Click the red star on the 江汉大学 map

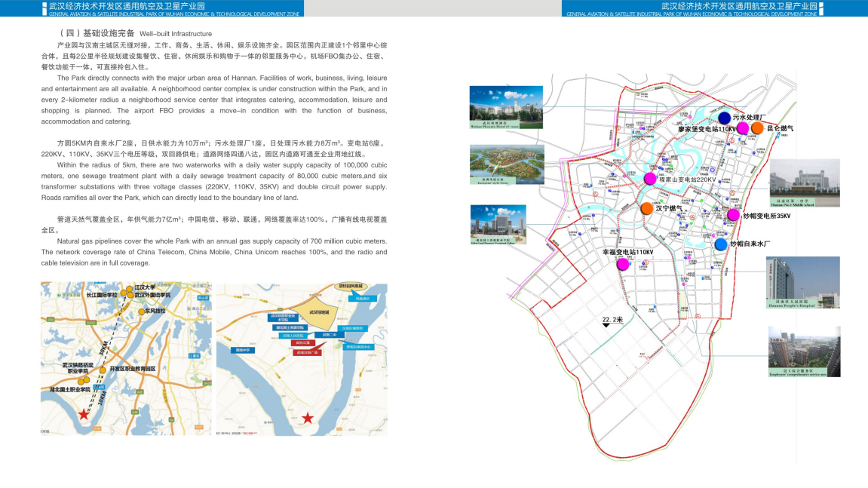click(84, 414)
